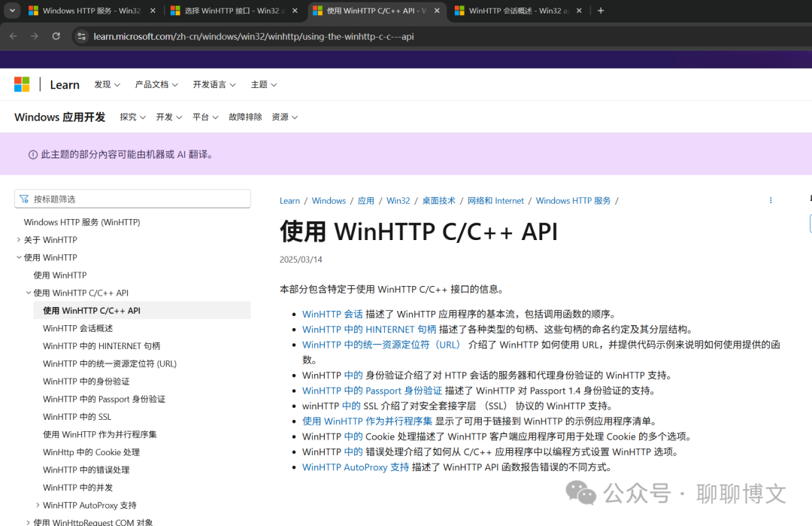This screenshot has width=812, height=526.
Task: Click the browser forward arrow
Action: (x=34, y=36)
